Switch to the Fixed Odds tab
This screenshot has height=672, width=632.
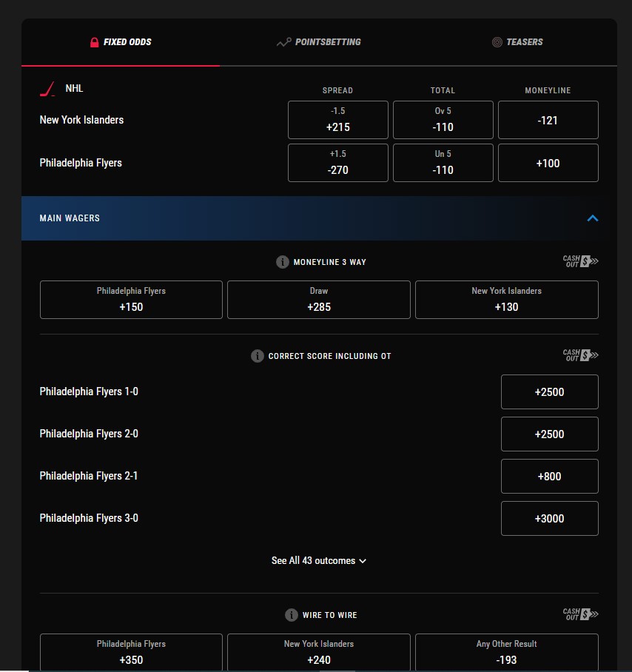coord(121,42)
